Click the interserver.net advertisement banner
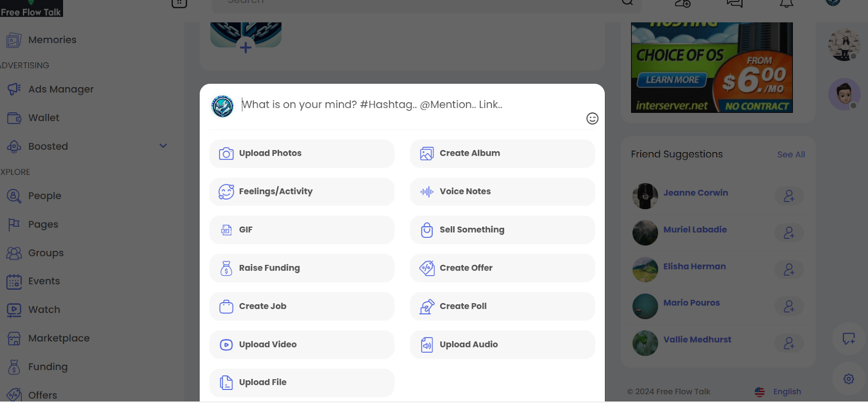 (711, 68)
